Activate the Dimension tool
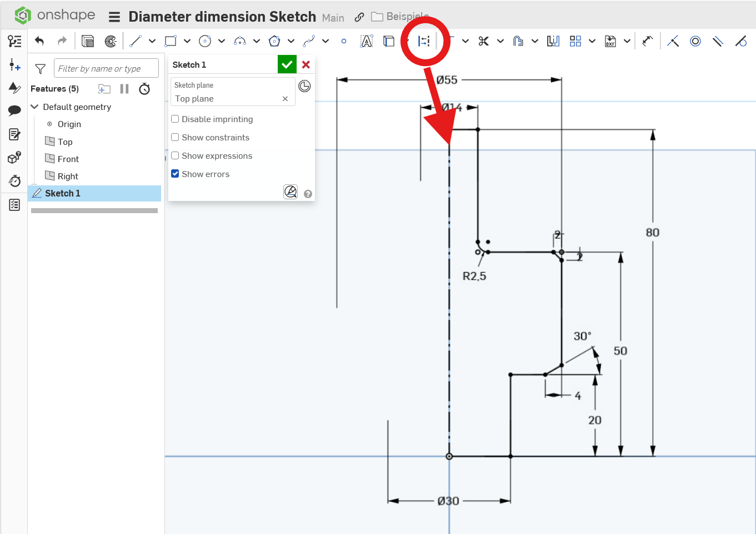The image size is (756, 534). pyautogui.click(x=424, y=41)
